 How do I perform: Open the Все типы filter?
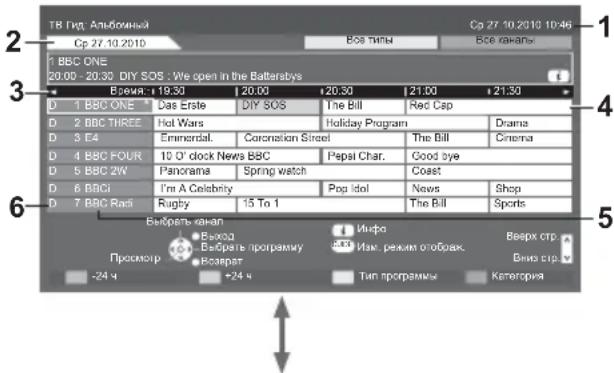click(x=370, y=42)
